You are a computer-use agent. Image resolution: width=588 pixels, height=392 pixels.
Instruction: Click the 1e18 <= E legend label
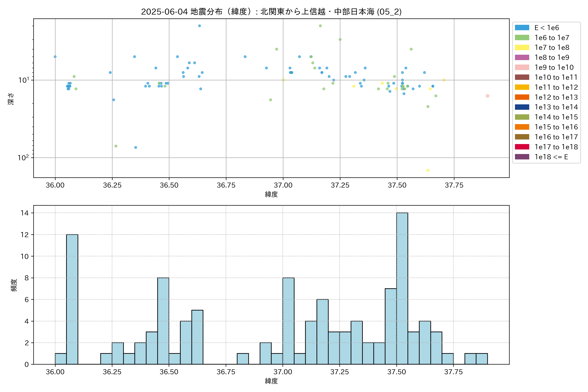click(x=551, y=157)
